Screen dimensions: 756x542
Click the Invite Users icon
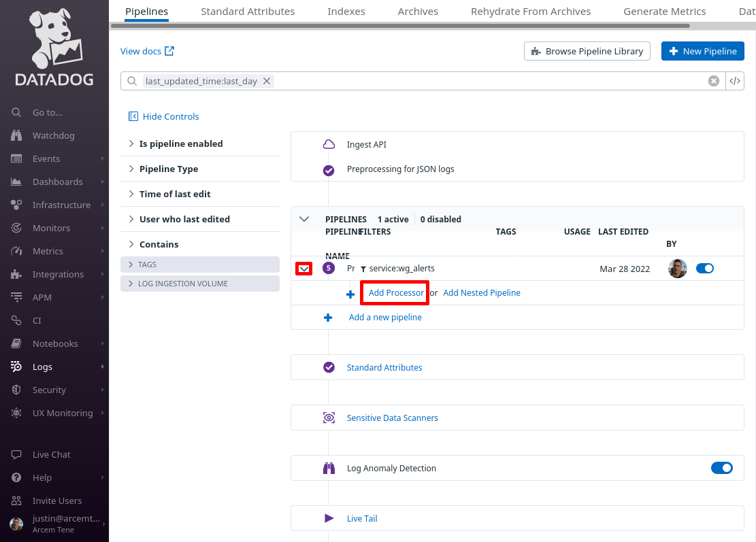[x=16, y=501]
